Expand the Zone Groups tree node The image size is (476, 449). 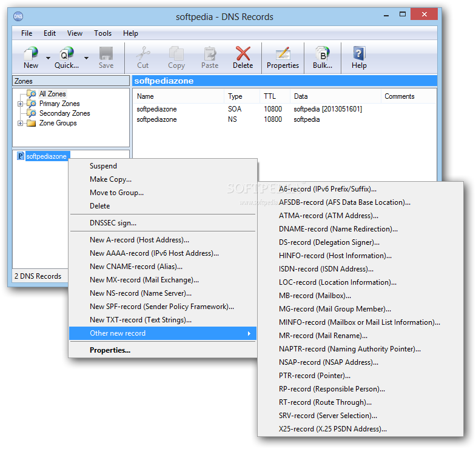click(20, 123)
